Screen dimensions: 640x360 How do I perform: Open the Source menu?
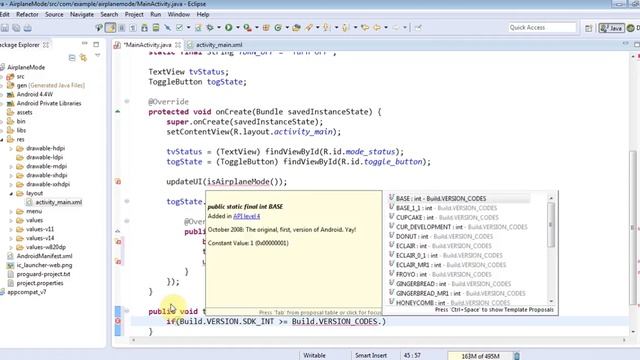(x=54, y=14)
